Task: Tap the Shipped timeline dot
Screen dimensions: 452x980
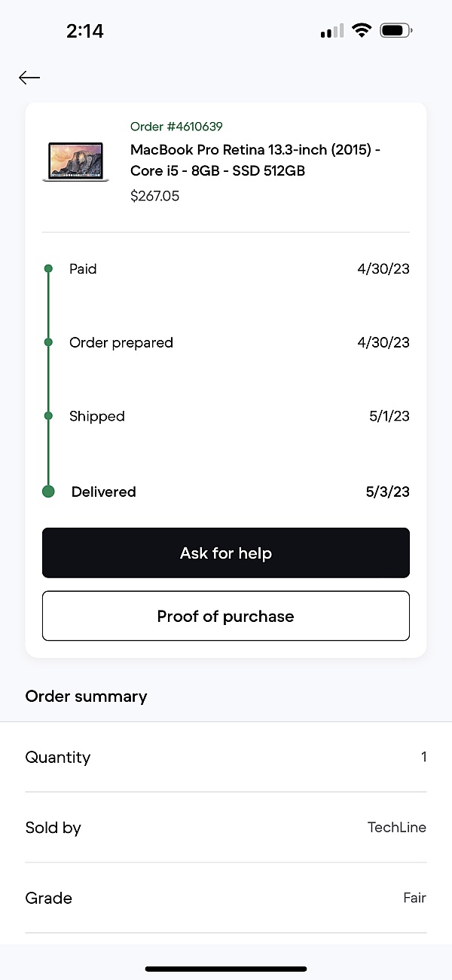Action: (x=48, y=415)
